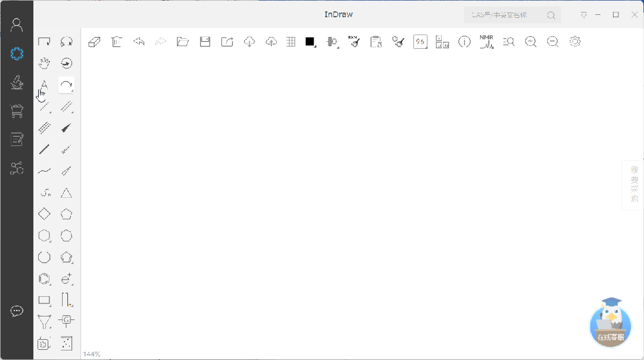The height and width of the screenshot is (360, 644).
Task: Open the structure clean-up brush
Action: (398, 42)
